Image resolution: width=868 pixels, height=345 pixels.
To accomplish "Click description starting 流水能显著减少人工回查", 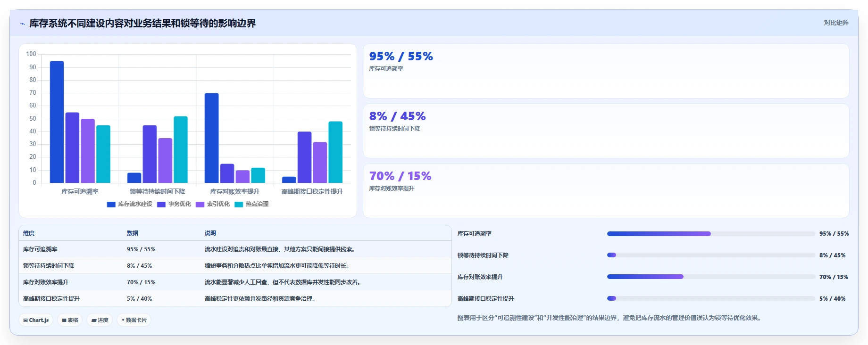I will (x=284, y=282).
